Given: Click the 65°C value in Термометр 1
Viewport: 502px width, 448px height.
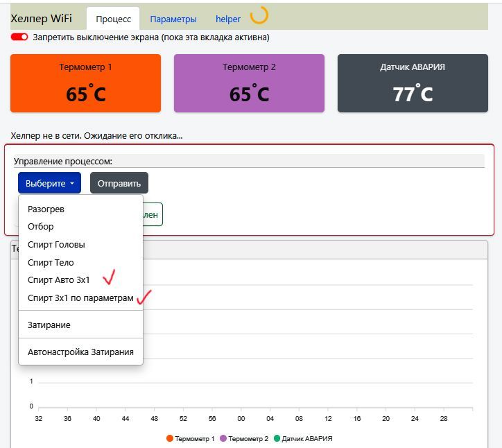Looking at the screenshot, I should [x=85, y=94].
